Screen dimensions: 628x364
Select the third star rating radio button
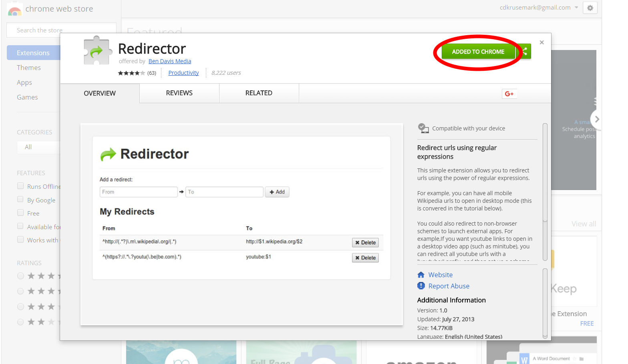pos(20,307)
